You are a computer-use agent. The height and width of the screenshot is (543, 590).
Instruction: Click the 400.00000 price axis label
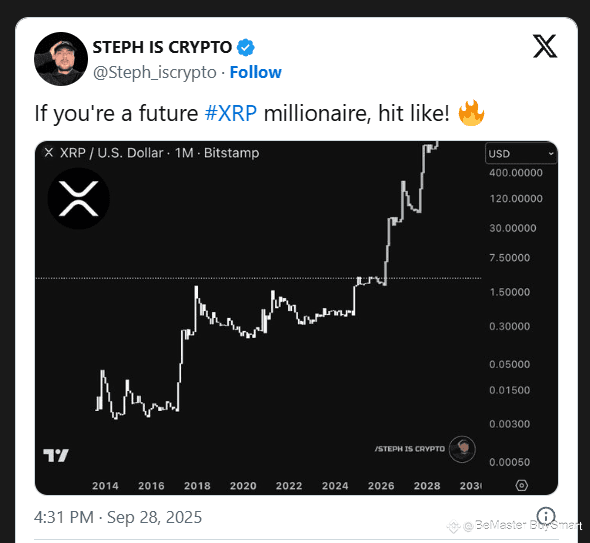(x=516, y=173)
